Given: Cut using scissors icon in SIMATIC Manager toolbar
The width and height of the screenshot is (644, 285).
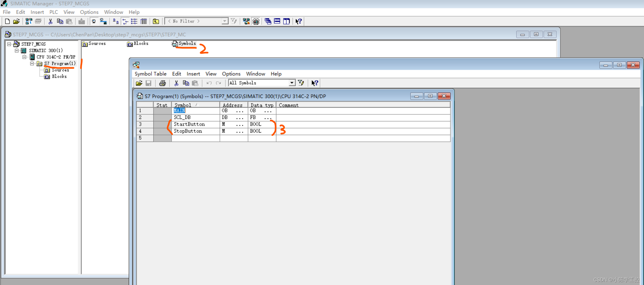Looking at the screenshot, I should click(x=50, y=21).
